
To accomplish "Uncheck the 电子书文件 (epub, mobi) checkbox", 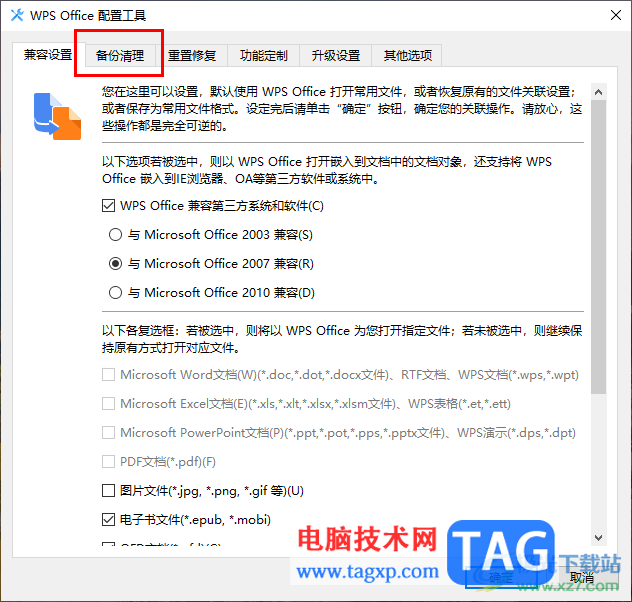I will 108,520.
